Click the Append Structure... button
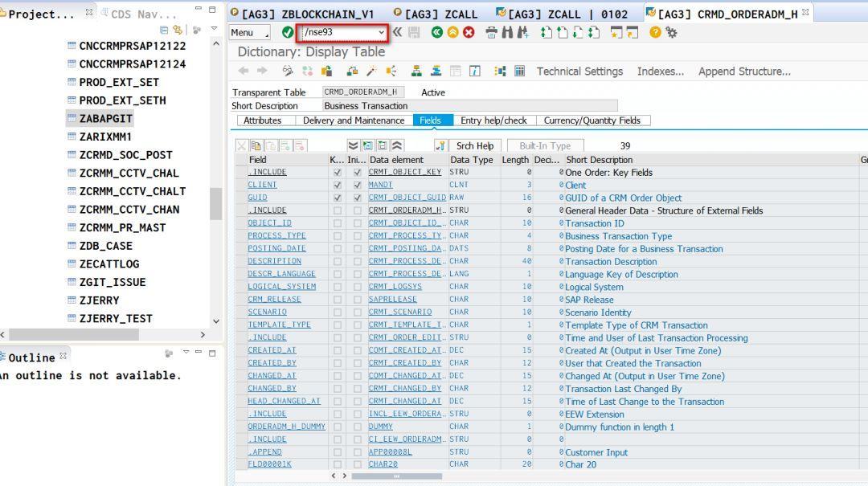Screen dimensions: 868x486 click(x=744, y=71)
